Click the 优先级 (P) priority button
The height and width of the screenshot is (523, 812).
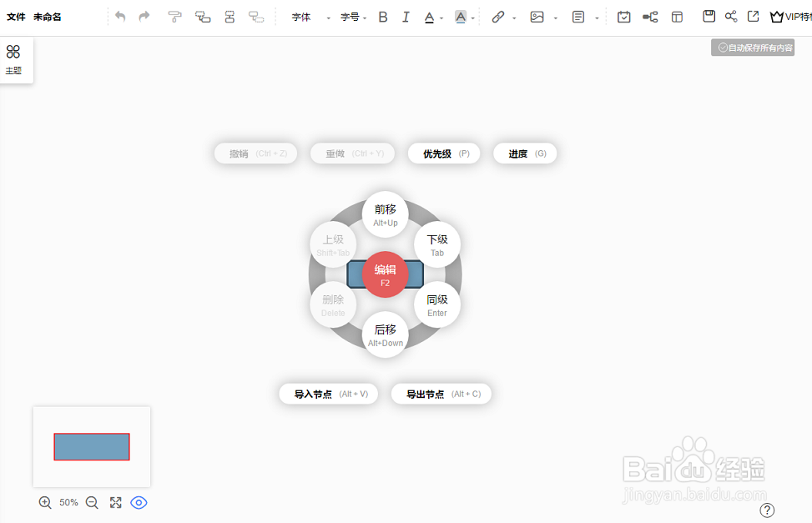[x=444, y=153]
